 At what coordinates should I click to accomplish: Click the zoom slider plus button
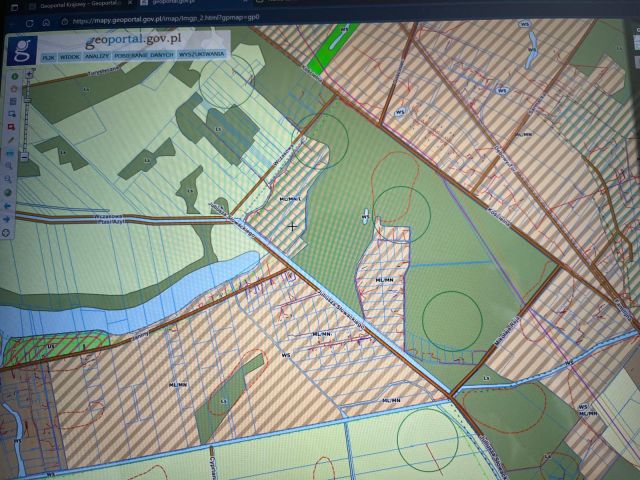pos(29,74)
